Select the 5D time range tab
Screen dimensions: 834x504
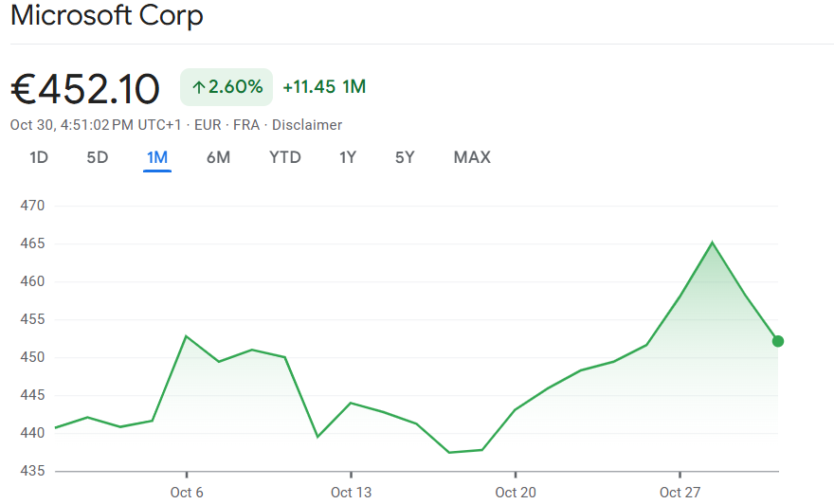[x=98, y=157]
